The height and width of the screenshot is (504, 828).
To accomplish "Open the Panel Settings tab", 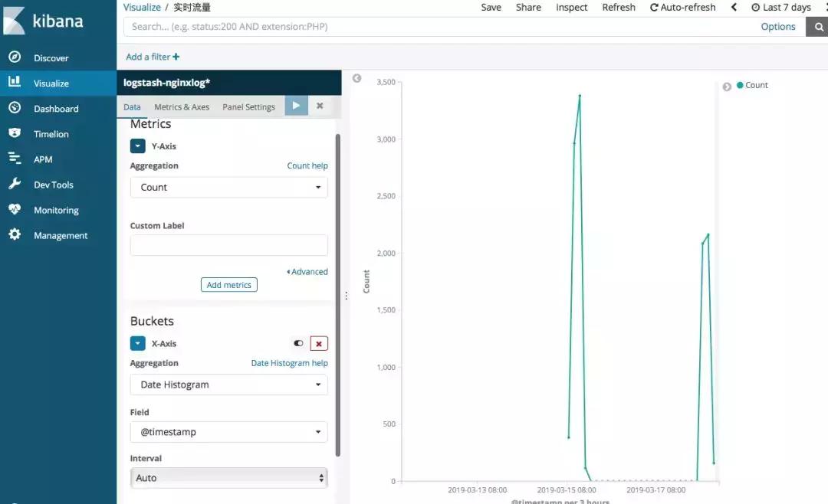I will [x=248, y=106].
